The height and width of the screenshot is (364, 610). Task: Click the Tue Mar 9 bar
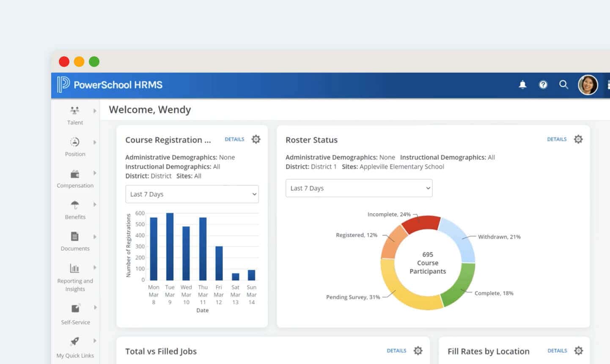point(170,246)
